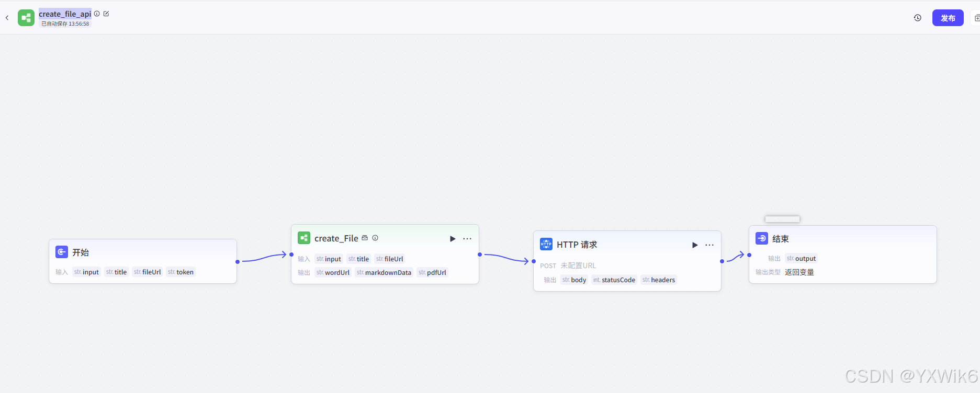Image resolution: width=980 pixels, height=393 pixels.
Task: Click str.fileUrl in create_File inputs
Action: [x=389, y=259]
